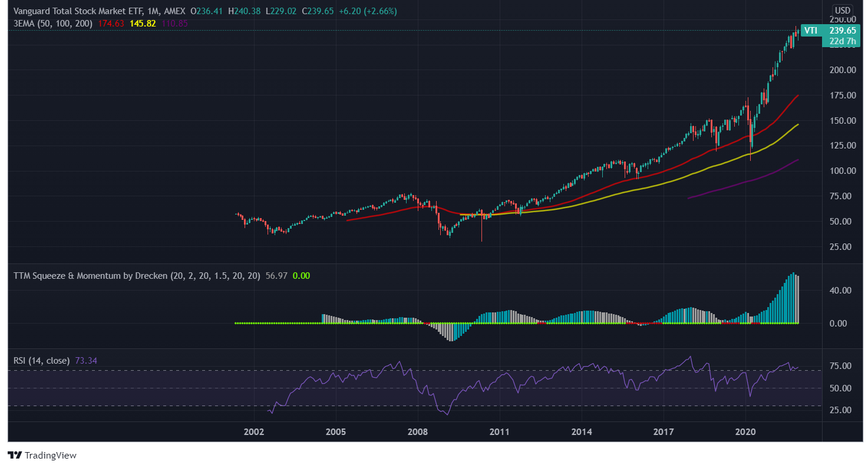Click the 150.00 price axis label
The image size is (868, 468).
pos(843,120)
